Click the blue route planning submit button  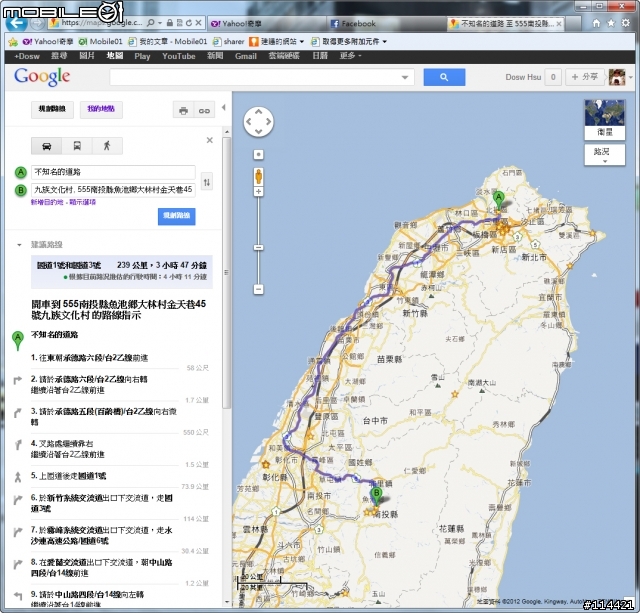point(177,216)
